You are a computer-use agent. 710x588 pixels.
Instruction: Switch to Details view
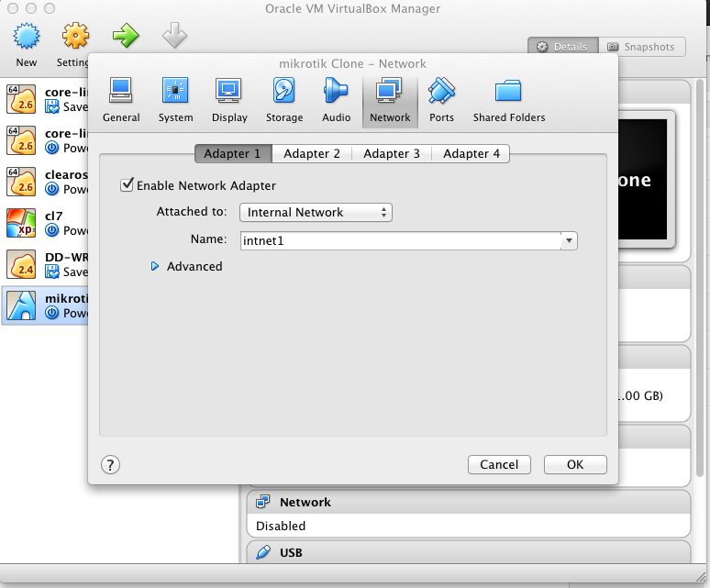[563, 47]
